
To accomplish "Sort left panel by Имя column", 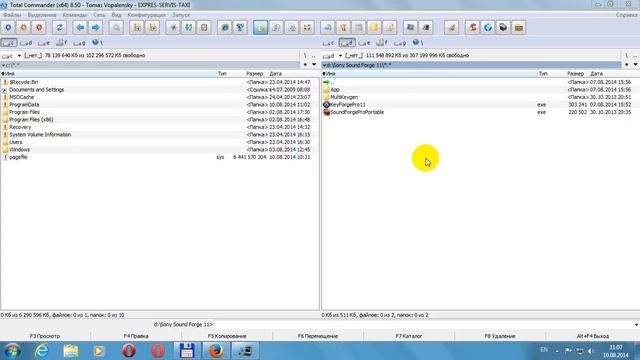I will tap(108, 73).
